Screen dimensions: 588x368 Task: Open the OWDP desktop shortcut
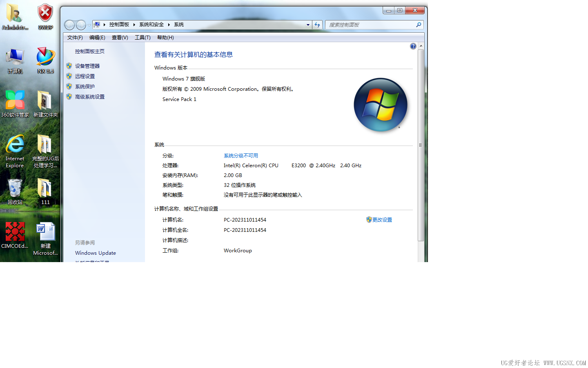(x=45, y=16)
